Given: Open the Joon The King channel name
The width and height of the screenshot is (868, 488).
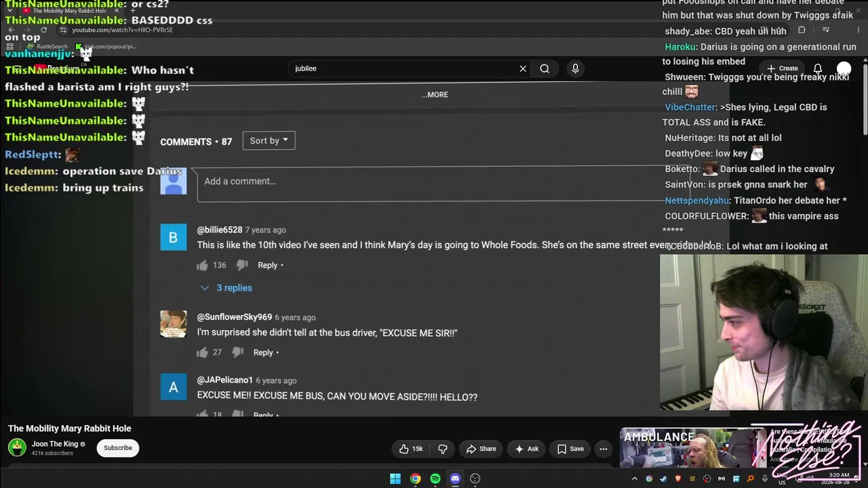Looking at the screenshot, I should coord(55,444).
